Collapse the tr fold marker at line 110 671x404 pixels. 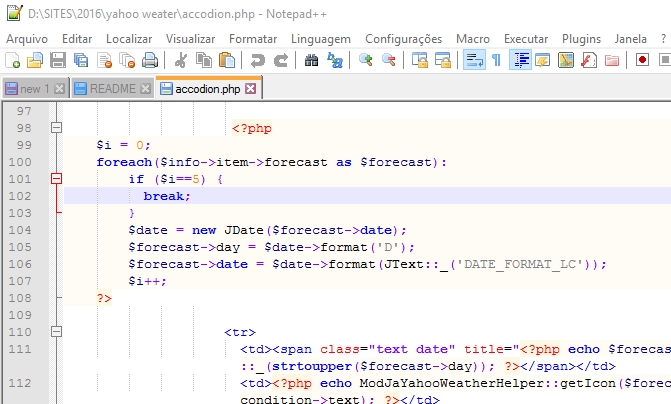point(56,331)
